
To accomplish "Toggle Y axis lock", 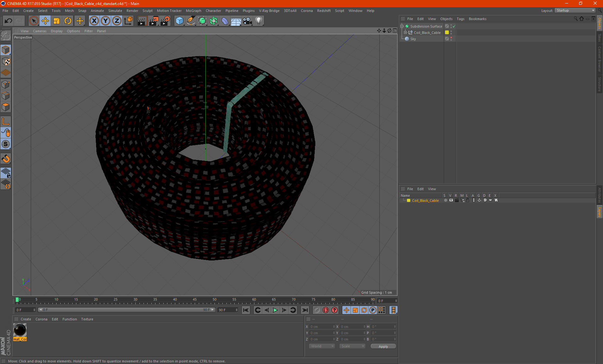I will point(106,21).
